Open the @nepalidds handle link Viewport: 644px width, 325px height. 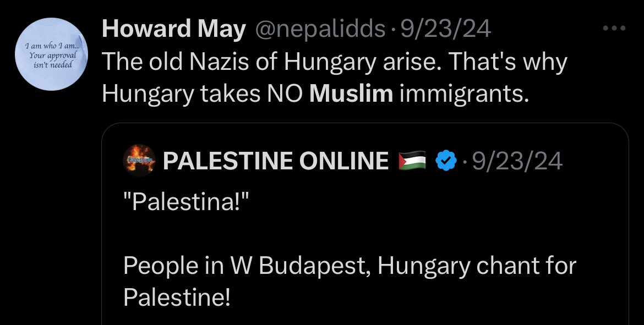coord(320,30)
